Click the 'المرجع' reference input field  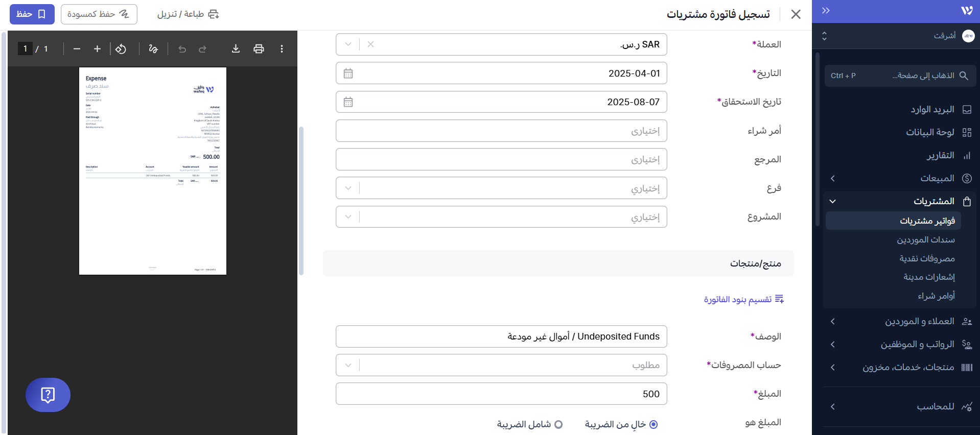[x=501, y=159]
